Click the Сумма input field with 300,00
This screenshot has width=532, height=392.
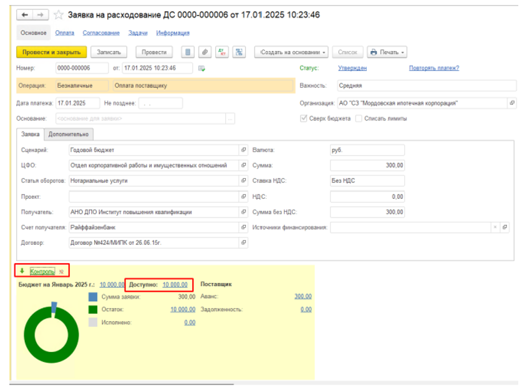pos(367,165)
